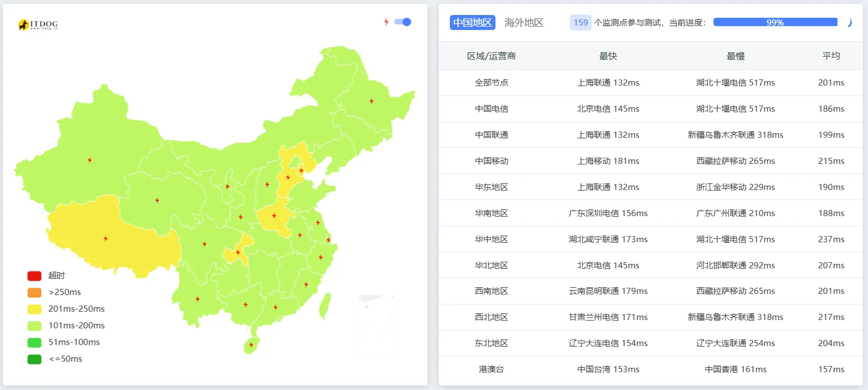Click the blue loading spinner
The image size is (868, 390).
pyautogui.click(x=849, y=22)
